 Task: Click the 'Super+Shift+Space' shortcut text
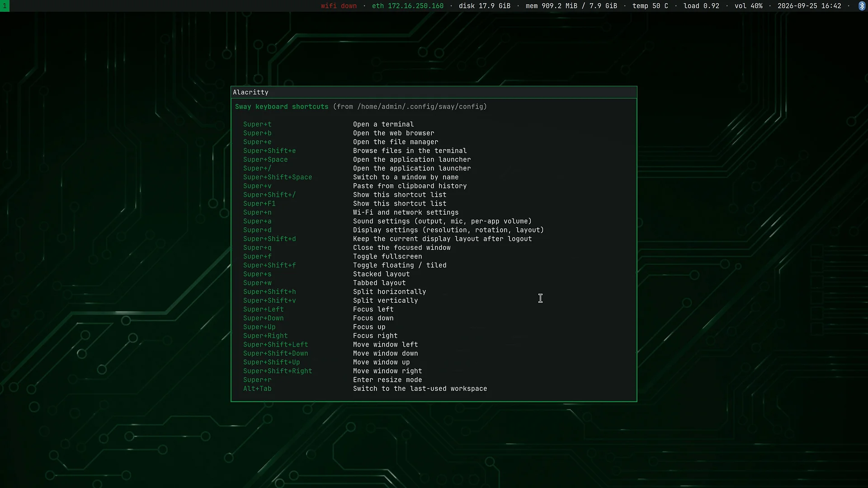(278, 177)
